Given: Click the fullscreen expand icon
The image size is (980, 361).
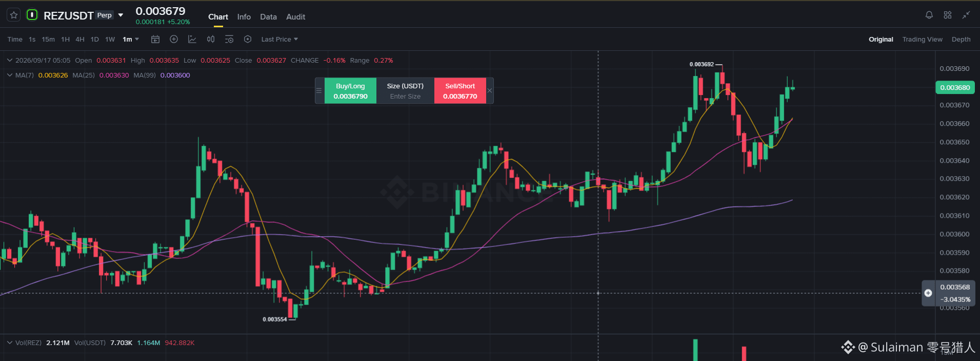Looking at the screenshot, I should pos(966,15).
